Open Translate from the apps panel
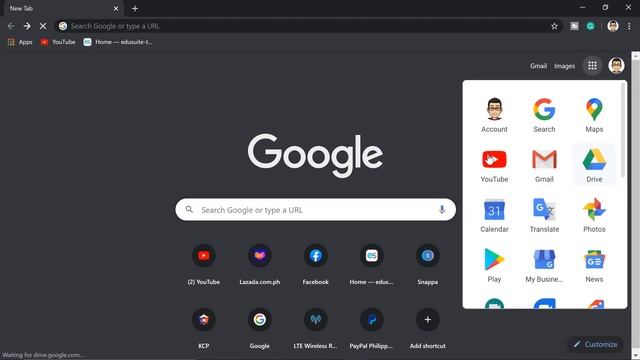 [x=544, y=215]
